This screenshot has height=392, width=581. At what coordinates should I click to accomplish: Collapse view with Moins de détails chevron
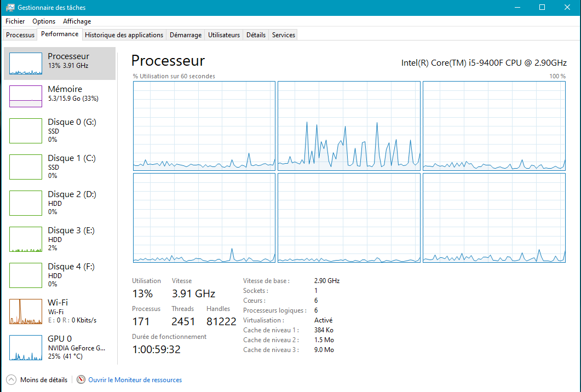[11, 380]
